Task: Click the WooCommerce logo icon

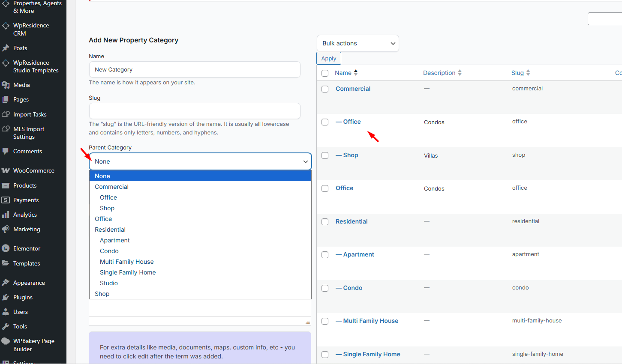Action: pos(6,170)
